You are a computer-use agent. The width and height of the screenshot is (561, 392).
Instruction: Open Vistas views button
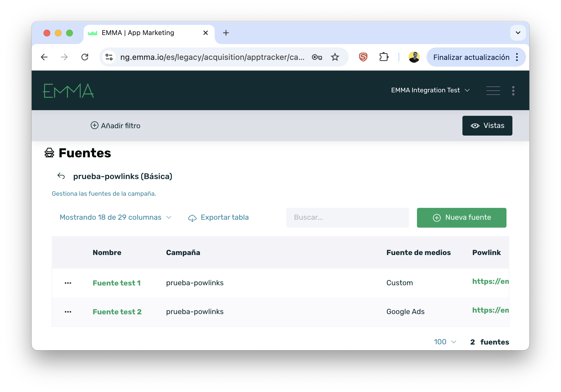click(x=487, y=126)
